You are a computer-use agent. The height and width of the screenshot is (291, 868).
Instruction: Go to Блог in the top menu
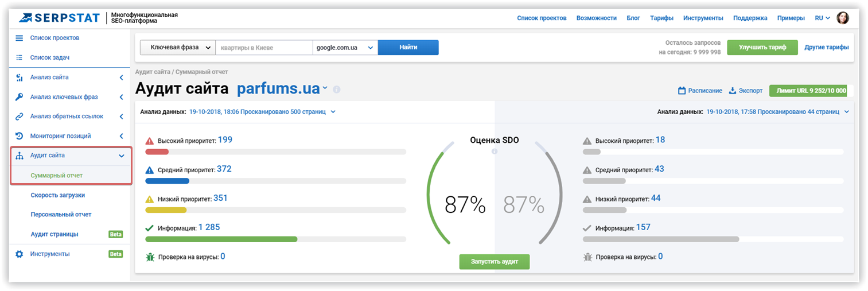633,18
